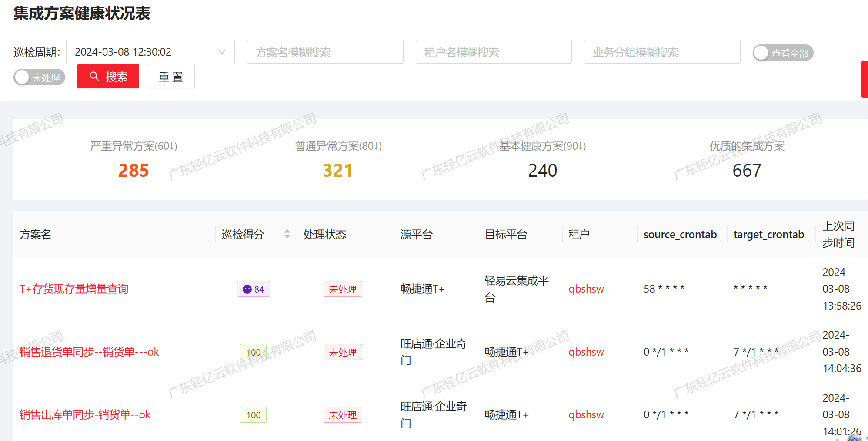
Task: Click the source_crontab column header
Action: coord(680,234)
